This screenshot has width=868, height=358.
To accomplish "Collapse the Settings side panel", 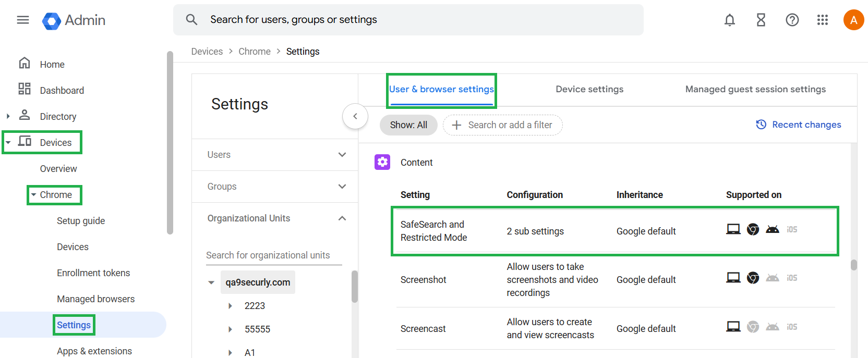I will coord(355,116).
